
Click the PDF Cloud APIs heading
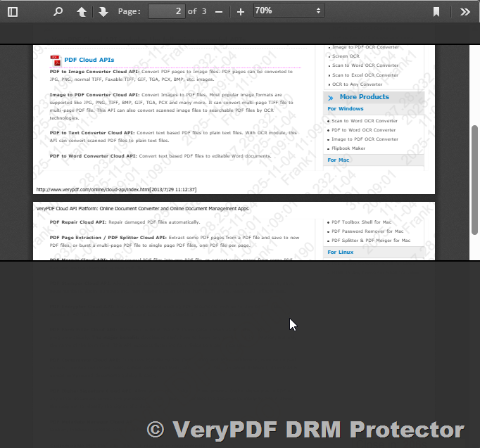pyautogui.click(x=89, y=60)
